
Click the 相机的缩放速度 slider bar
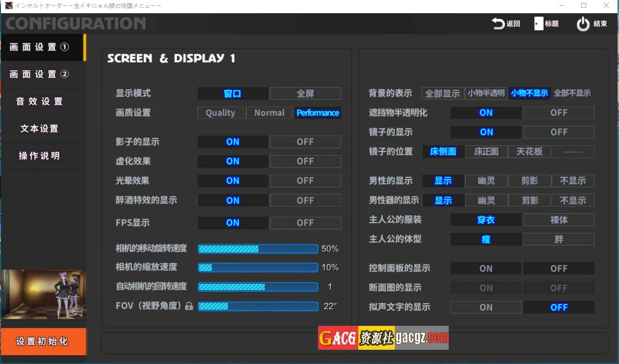258,268
